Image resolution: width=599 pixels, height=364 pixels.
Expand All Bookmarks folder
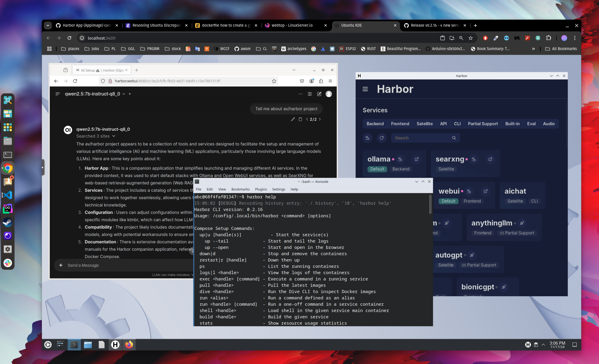click(561, 49)
